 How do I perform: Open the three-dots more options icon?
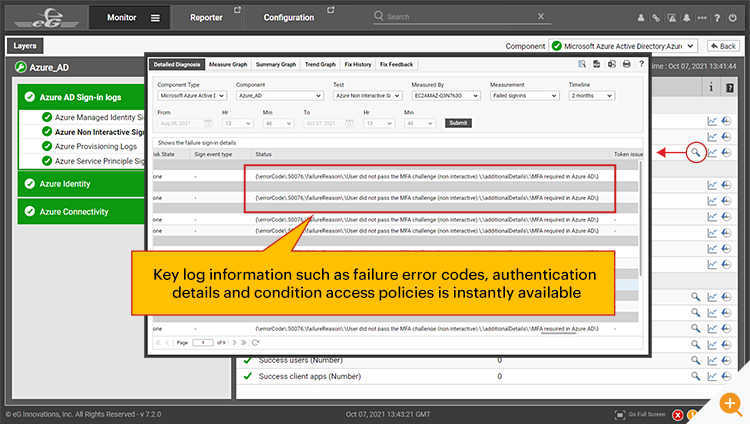coord(702,18)
